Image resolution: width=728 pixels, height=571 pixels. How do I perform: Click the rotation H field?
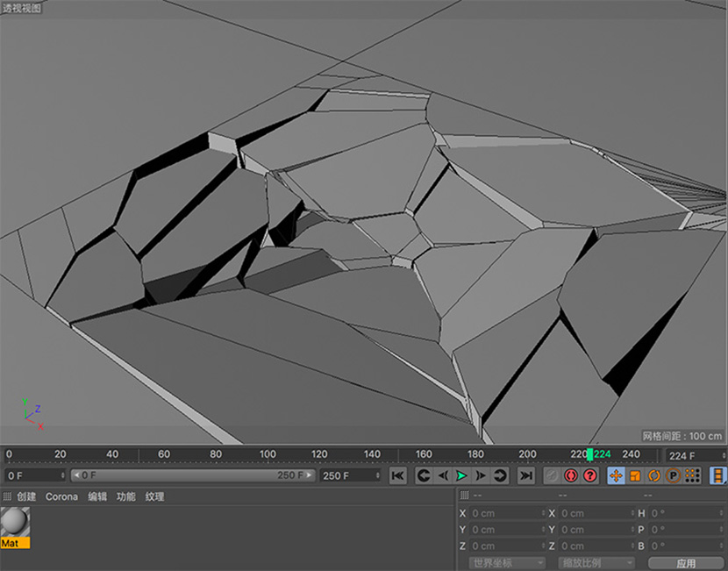[x=686, y=513]
